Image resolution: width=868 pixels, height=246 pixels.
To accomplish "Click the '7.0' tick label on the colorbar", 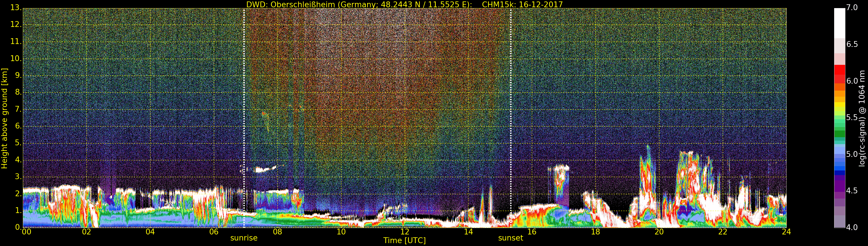I will point(852,8).
